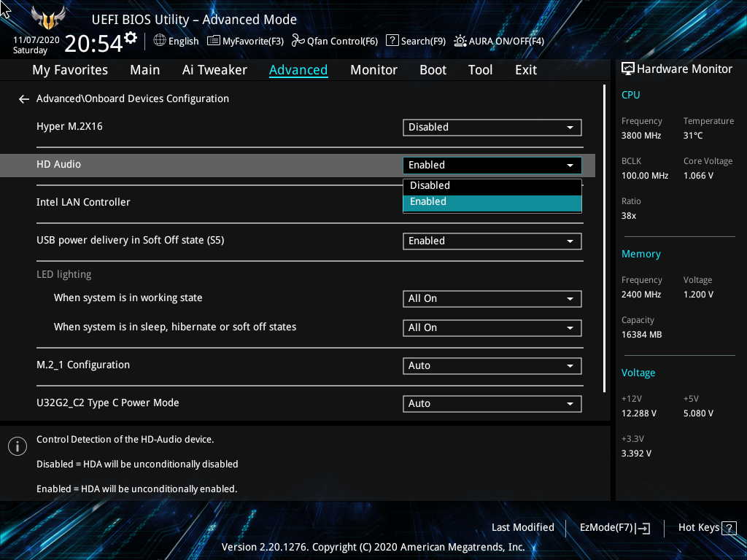Click the 3800 MHz CPU frequency value
This screenshot has width=747, height=560.
[641, 136]
